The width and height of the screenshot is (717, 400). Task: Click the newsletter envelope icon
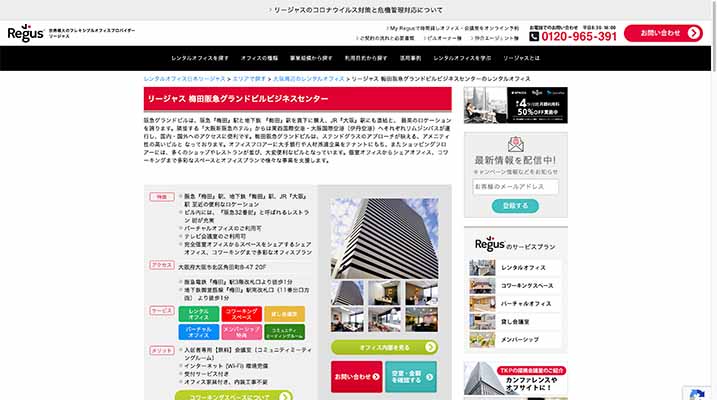click(515, 144)
